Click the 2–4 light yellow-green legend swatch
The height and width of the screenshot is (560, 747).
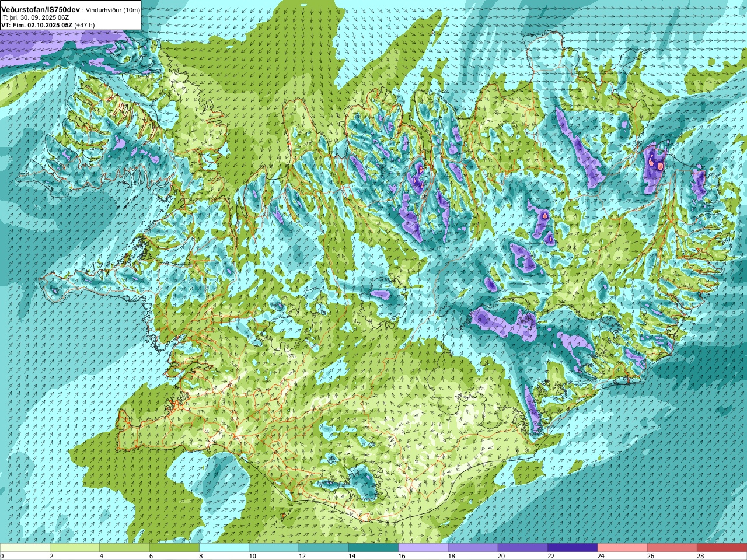click(75, 548)
